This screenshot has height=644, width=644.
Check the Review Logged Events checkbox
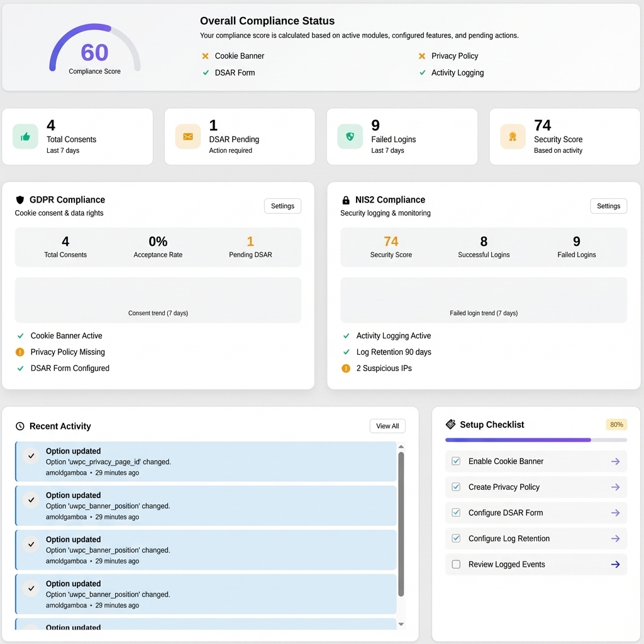pyautogui.click(x=455, y=564)
